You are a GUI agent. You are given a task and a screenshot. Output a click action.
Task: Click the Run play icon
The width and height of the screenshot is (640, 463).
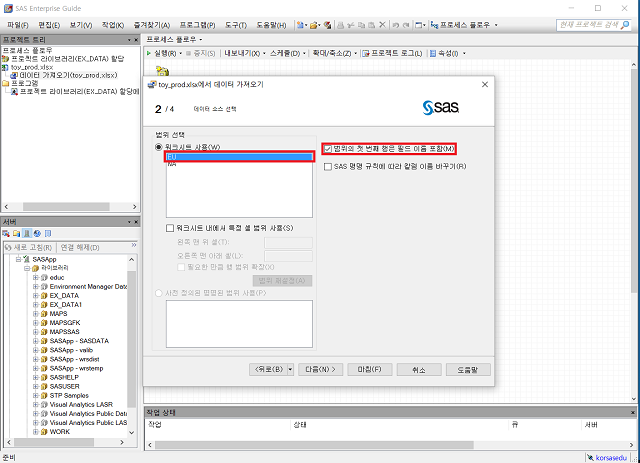coord(149,53)
